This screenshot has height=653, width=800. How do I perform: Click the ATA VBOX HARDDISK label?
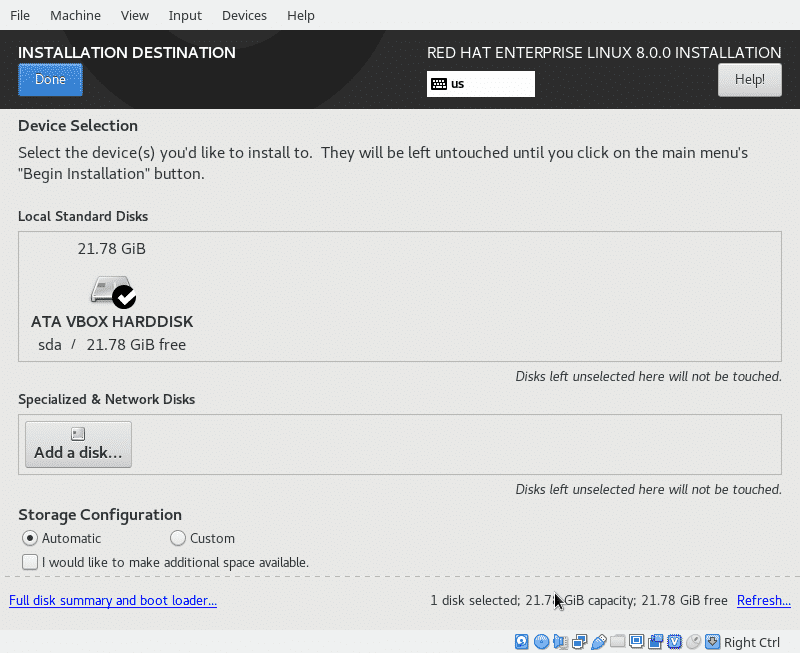click(x=112, y=321)
